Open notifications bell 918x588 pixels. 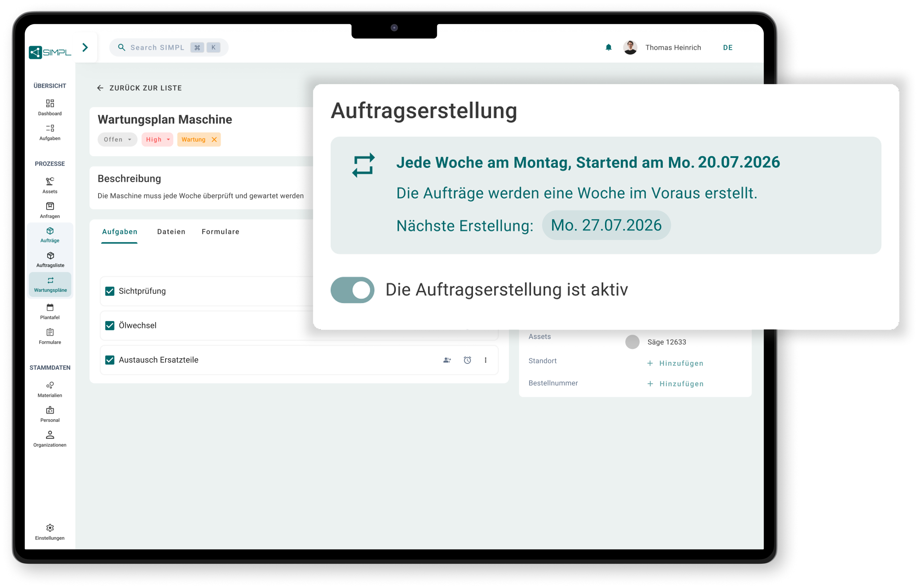pos(608,47)
